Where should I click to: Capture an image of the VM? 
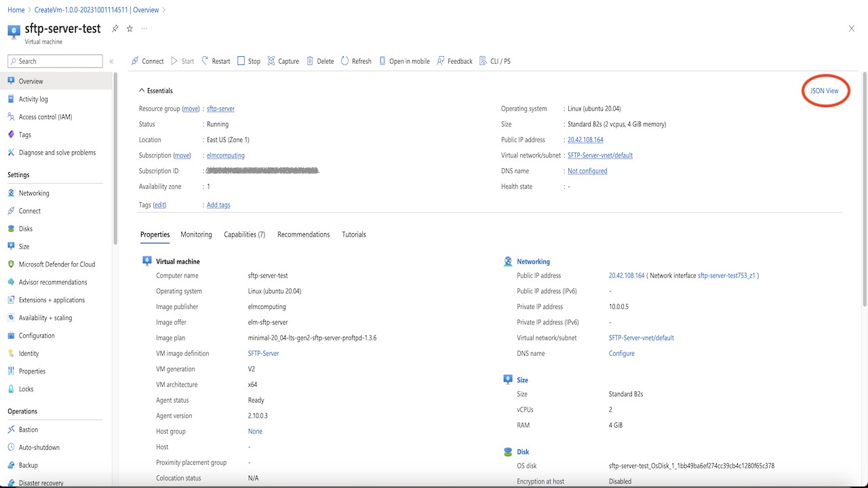(283, 61)
